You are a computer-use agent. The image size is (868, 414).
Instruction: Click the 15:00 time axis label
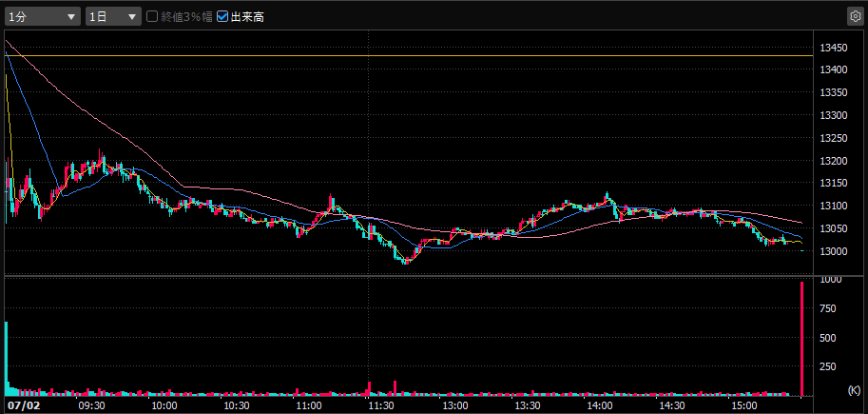(745, 405)
